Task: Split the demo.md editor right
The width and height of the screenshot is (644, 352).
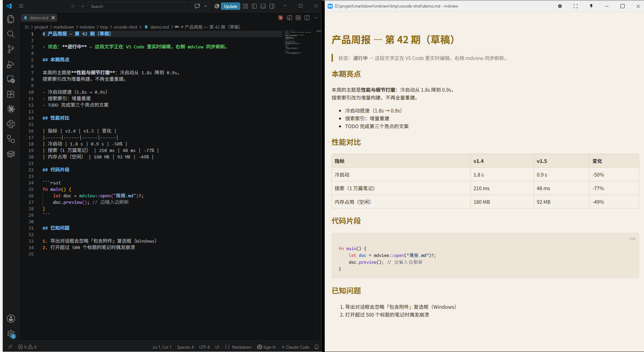Action: click(307, 18)
